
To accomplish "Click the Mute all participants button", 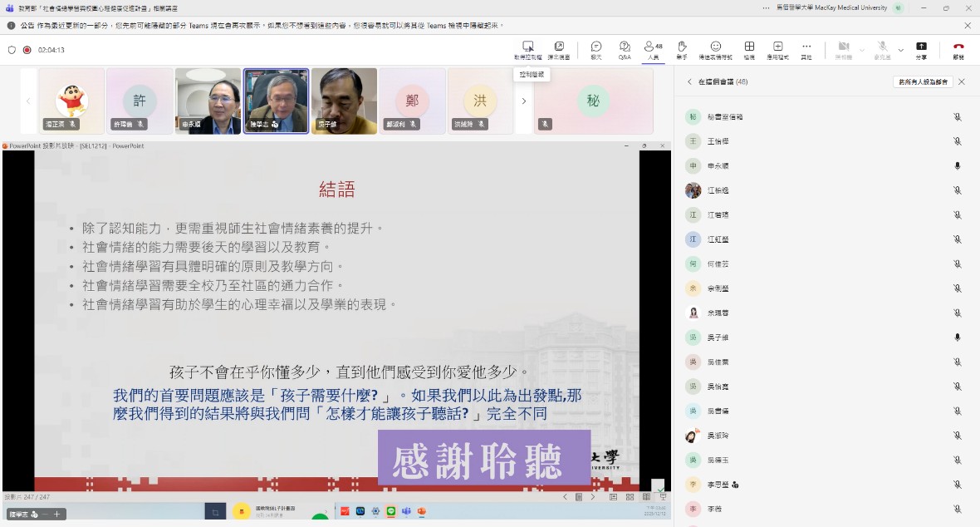I will tap(923, 82).
